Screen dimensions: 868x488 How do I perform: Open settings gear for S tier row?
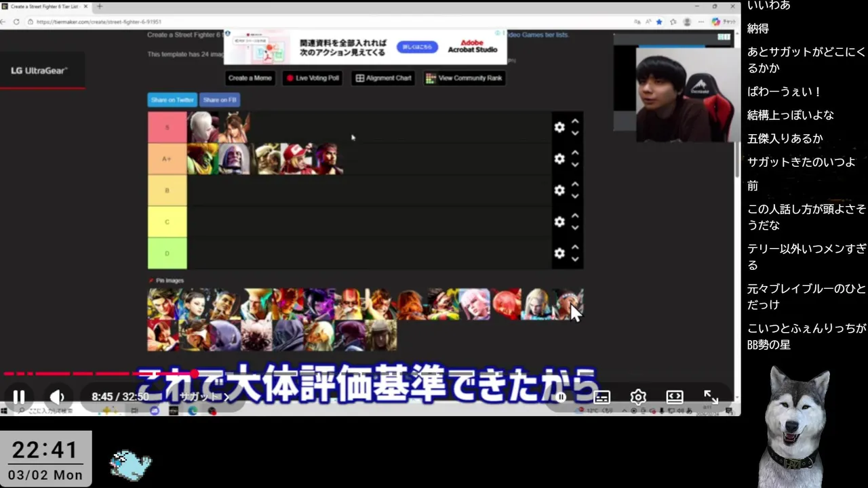(559, 127)
